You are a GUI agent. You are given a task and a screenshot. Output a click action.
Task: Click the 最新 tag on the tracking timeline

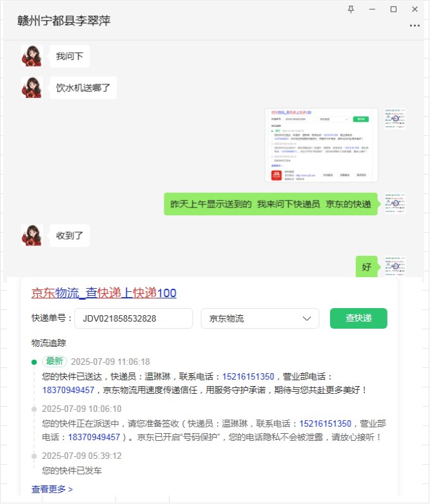click(x=54, y=362)
